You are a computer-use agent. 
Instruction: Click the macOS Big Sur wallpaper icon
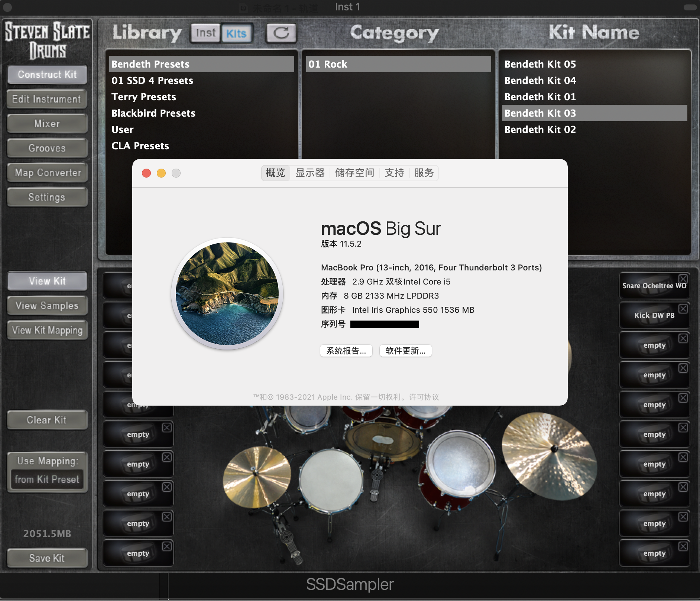227,293
